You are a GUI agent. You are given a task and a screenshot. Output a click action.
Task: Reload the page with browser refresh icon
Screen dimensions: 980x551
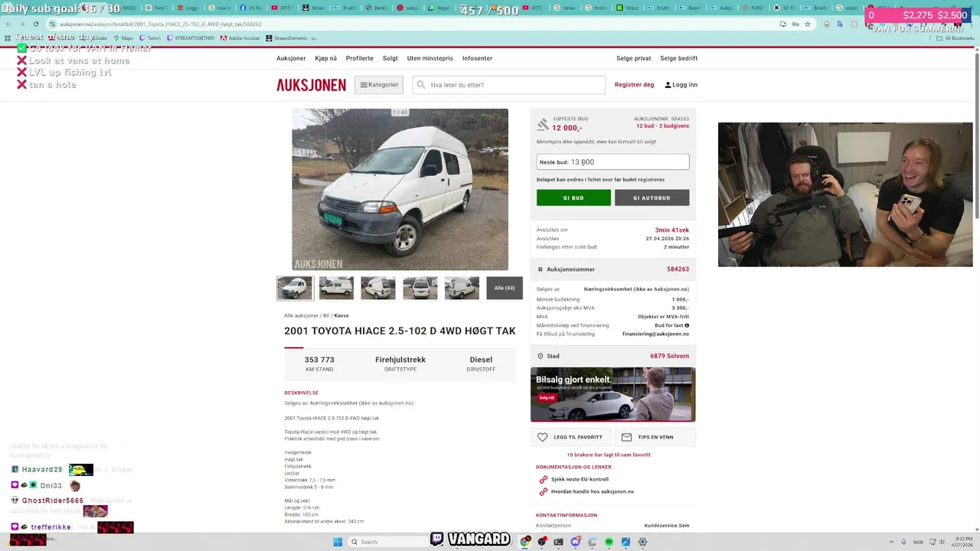tap(35, 24)
